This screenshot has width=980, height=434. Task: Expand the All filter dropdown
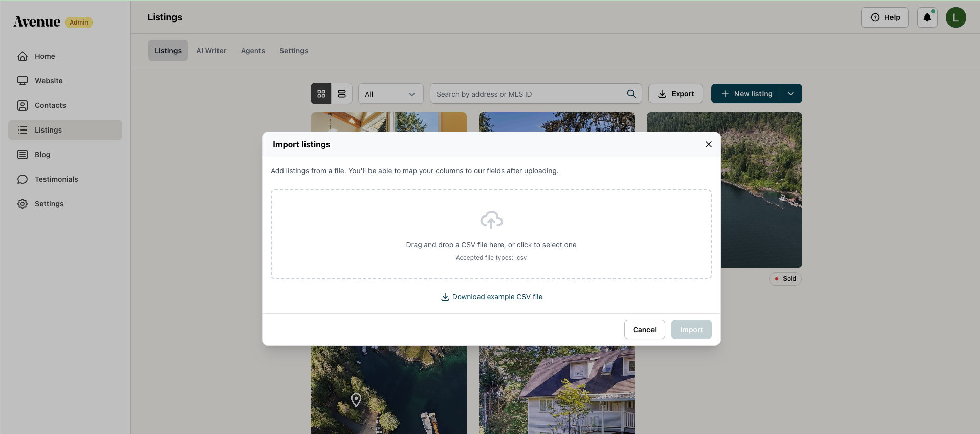point(391,94)
